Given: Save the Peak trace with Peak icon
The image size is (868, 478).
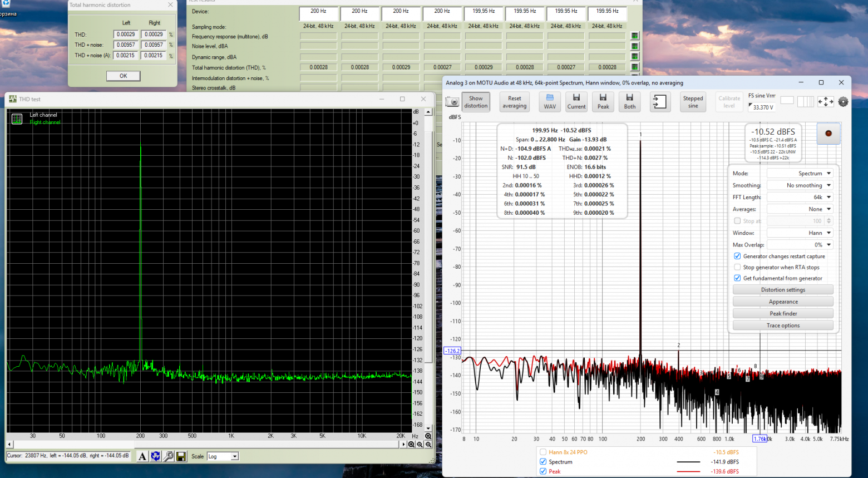Looking at the screenshot, I should pyautogui.click(x=603, y=102).
